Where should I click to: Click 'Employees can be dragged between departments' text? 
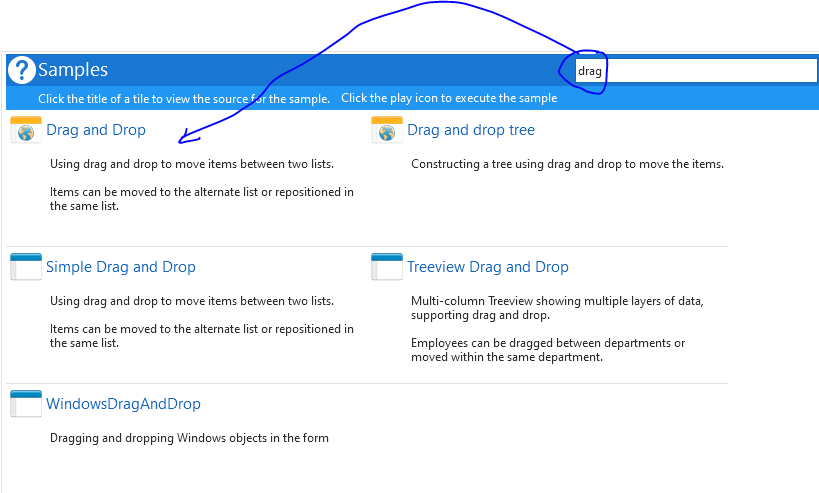(548, 350)
